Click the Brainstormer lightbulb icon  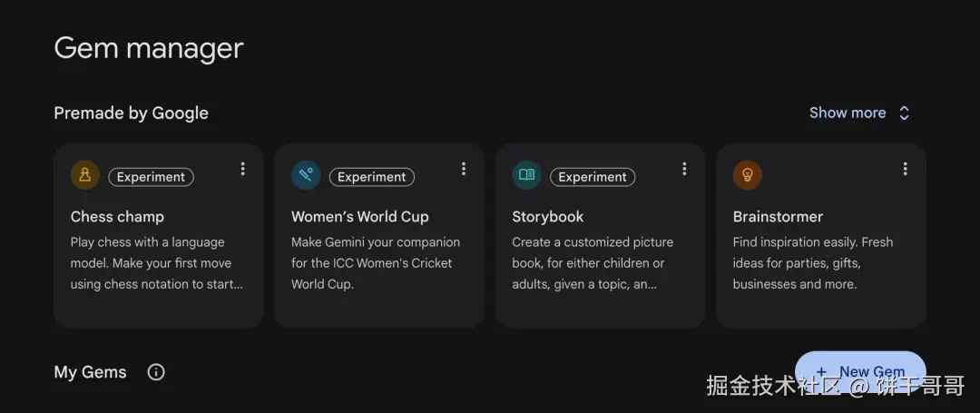point(747,175)
